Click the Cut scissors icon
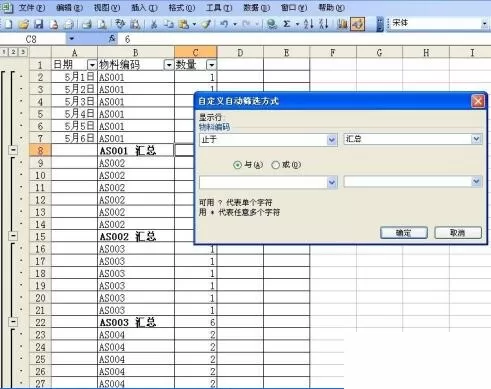 (154, 24)
